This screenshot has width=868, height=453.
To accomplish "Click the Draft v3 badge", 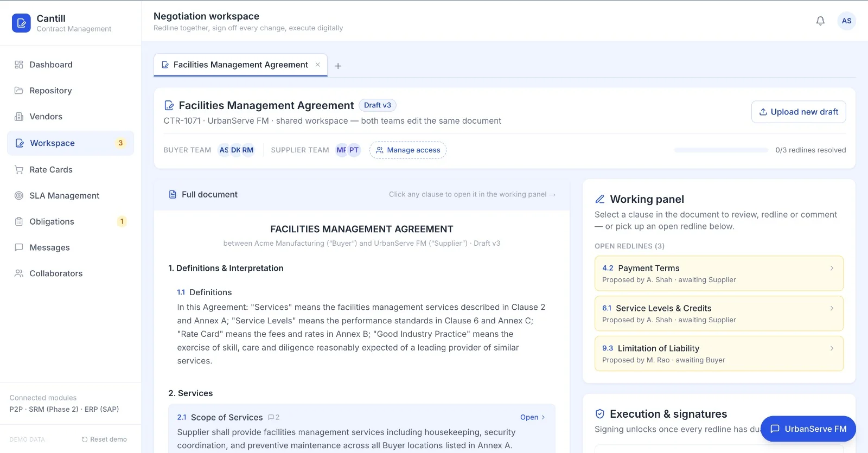I will 378,105.
